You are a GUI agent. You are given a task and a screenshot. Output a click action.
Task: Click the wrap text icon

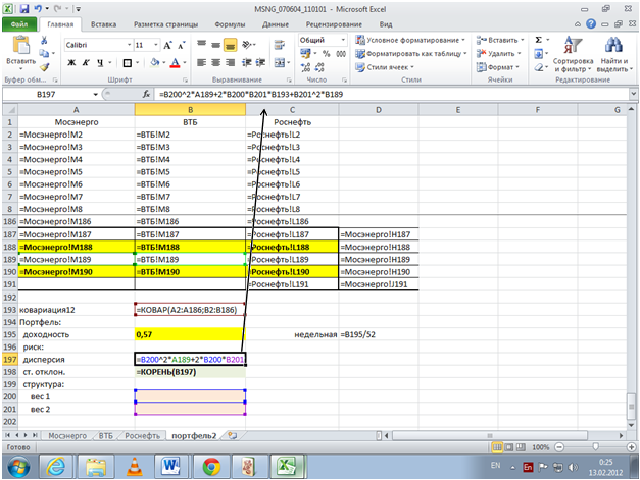[280, 44]
